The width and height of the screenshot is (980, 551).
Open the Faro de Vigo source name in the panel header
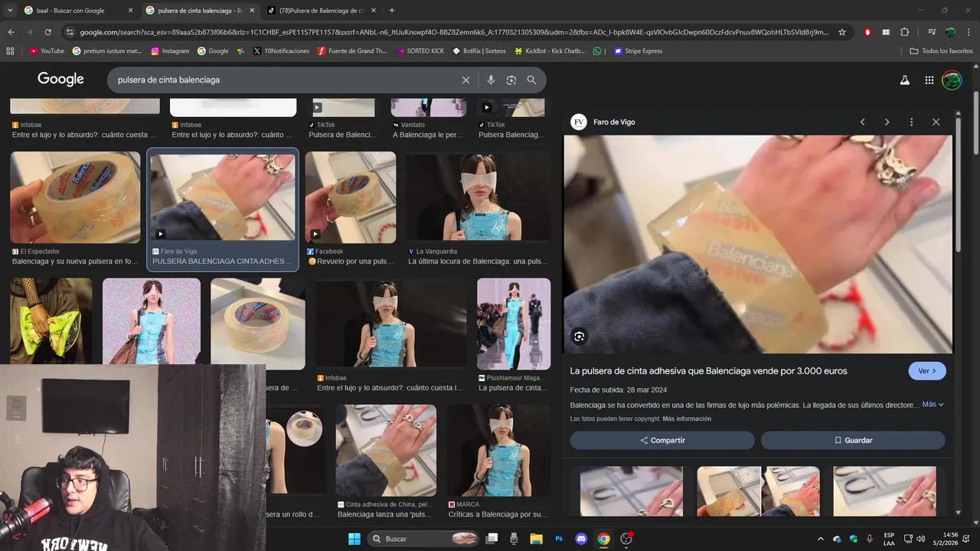[614, 122]
